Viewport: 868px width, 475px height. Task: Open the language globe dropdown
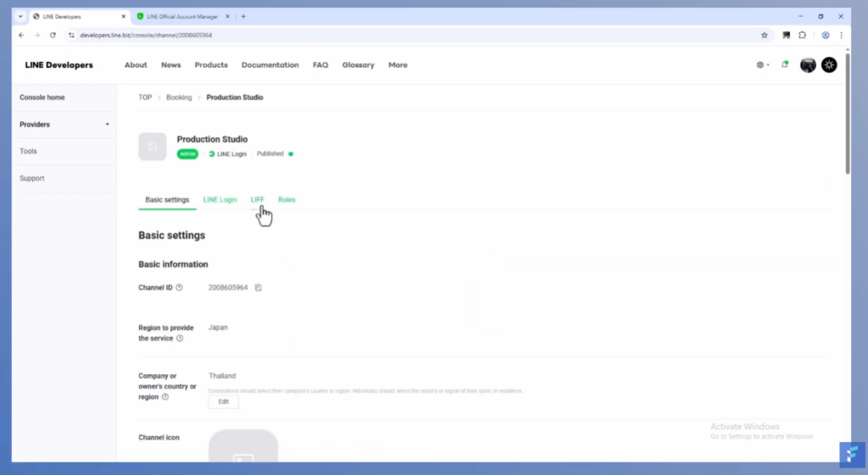pos(762,64)
